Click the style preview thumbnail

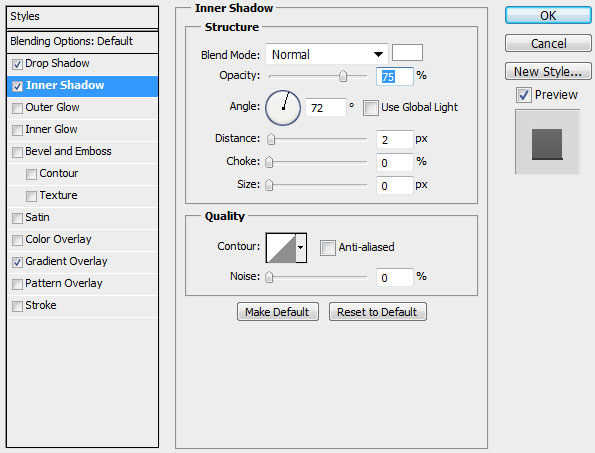point(547,142)
